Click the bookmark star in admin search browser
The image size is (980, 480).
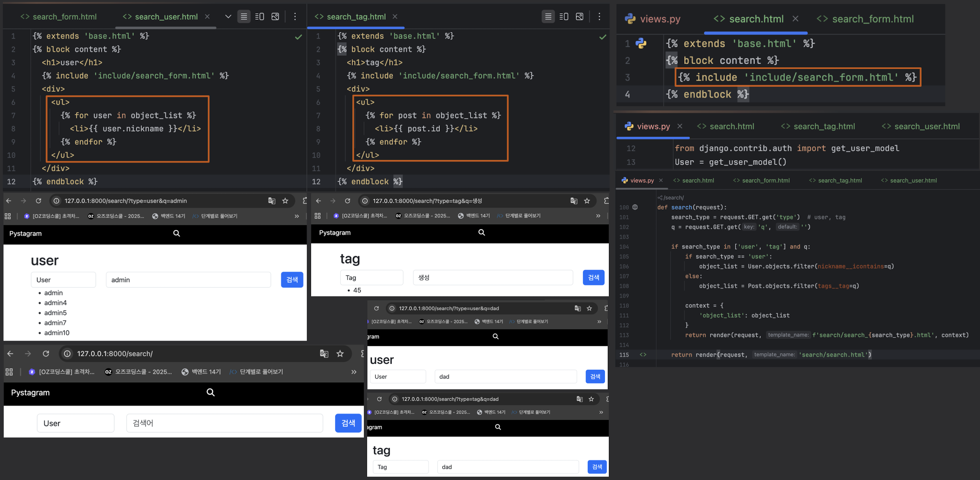coord(285,201)
